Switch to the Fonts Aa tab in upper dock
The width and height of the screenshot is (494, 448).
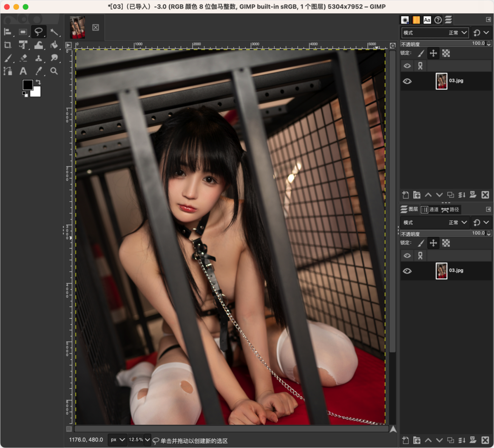(x=427, y=20)
